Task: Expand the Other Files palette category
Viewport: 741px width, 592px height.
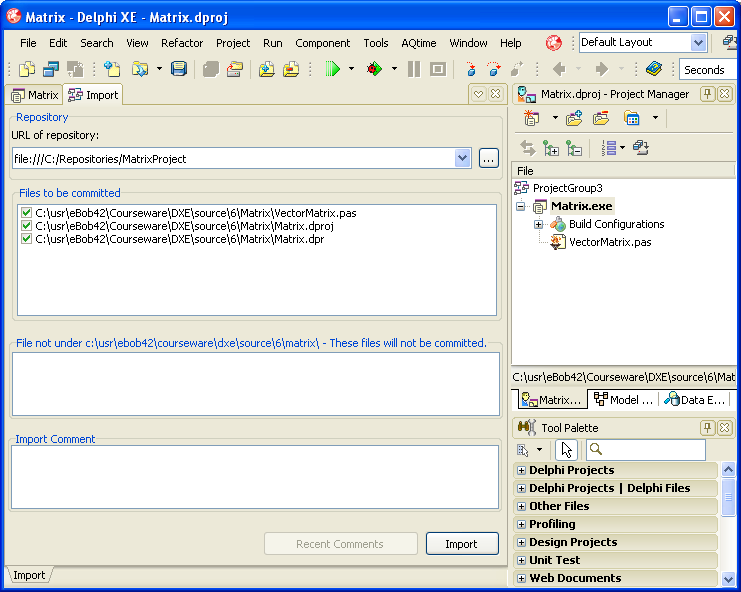Action: (x=521, y=506)
